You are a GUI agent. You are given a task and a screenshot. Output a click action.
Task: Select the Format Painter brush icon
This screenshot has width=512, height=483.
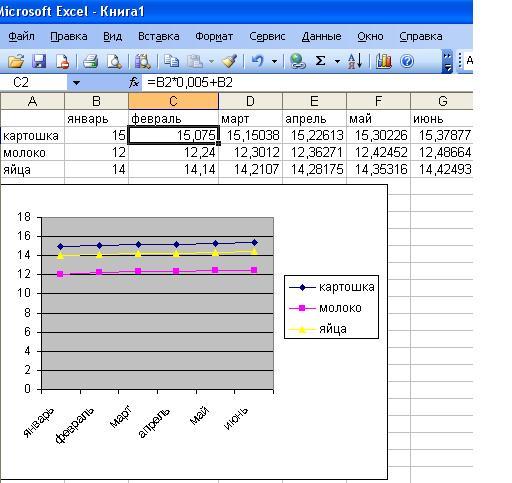229,61
